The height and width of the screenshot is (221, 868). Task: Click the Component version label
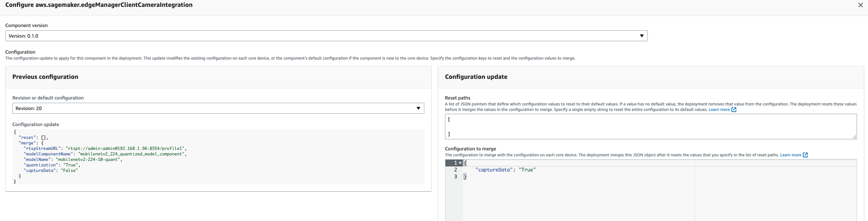point(27,25)
